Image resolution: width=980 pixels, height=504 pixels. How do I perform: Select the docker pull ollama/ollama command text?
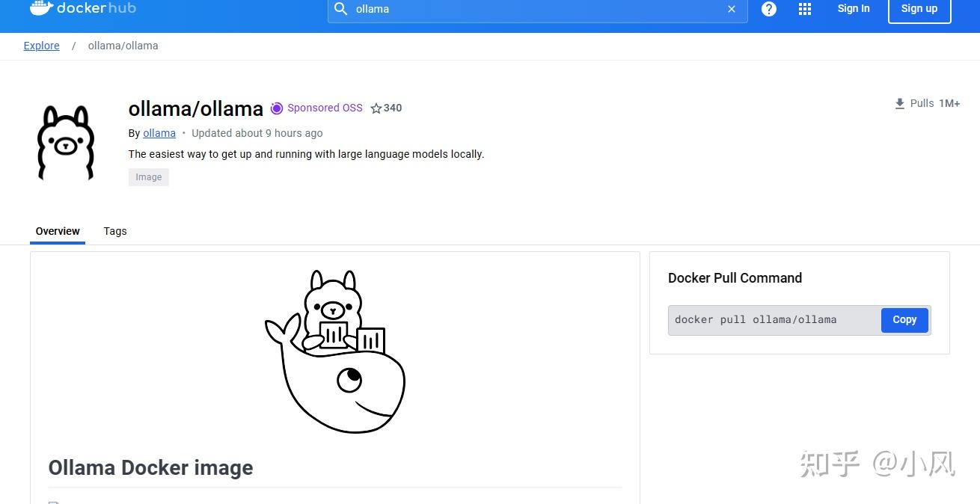755,319
